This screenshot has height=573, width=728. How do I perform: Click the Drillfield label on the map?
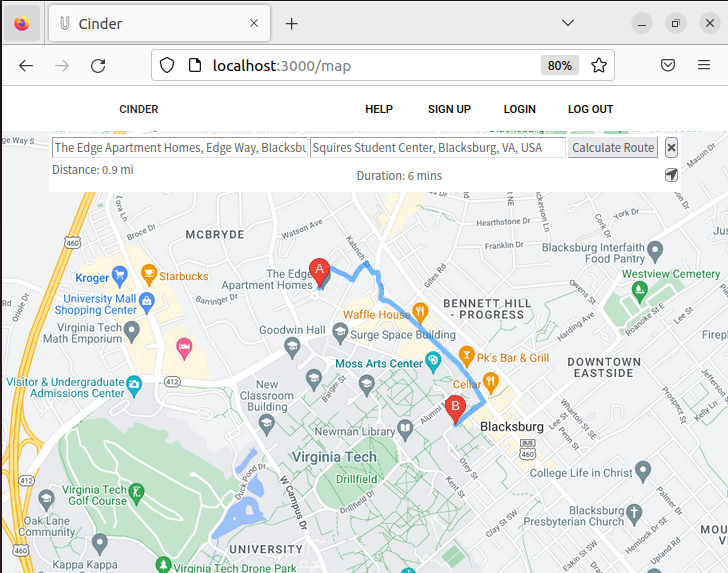(357, 479)
